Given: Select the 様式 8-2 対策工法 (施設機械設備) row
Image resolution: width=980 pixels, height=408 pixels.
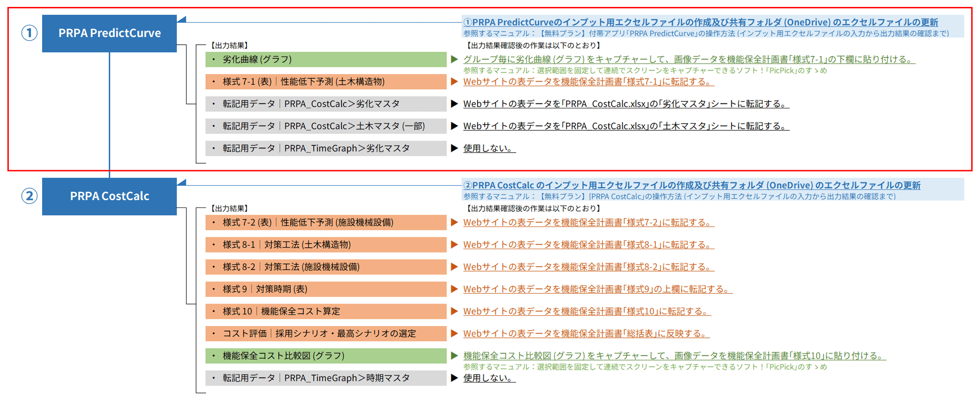Looking at the screenshot, I should coord(326,267).
